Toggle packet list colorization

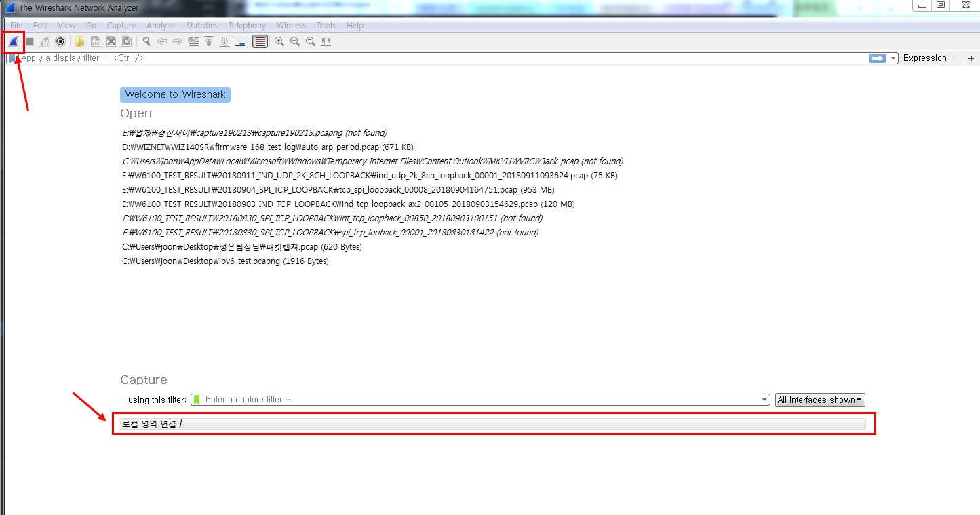coord(260,41)
